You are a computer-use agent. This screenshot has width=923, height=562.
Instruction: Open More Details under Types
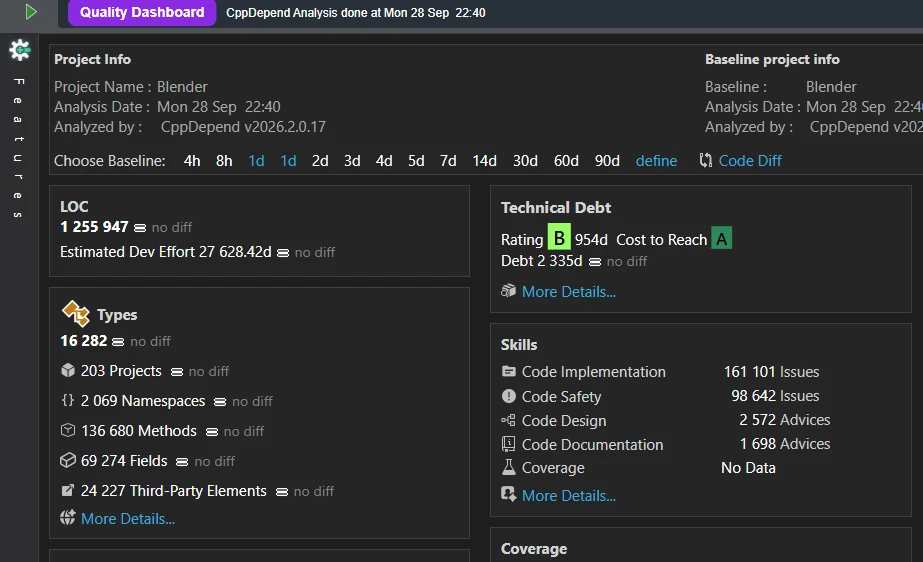coord(128,518)
